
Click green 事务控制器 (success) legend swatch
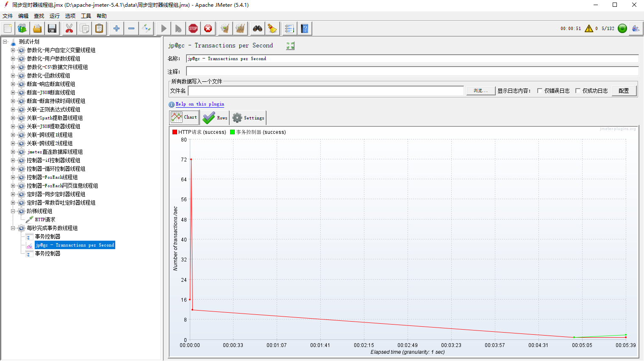pyautogui.click(x=232, y=132)
